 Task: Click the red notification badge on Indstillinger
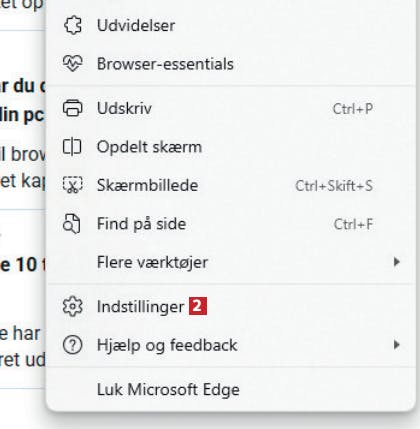point(198,306)
